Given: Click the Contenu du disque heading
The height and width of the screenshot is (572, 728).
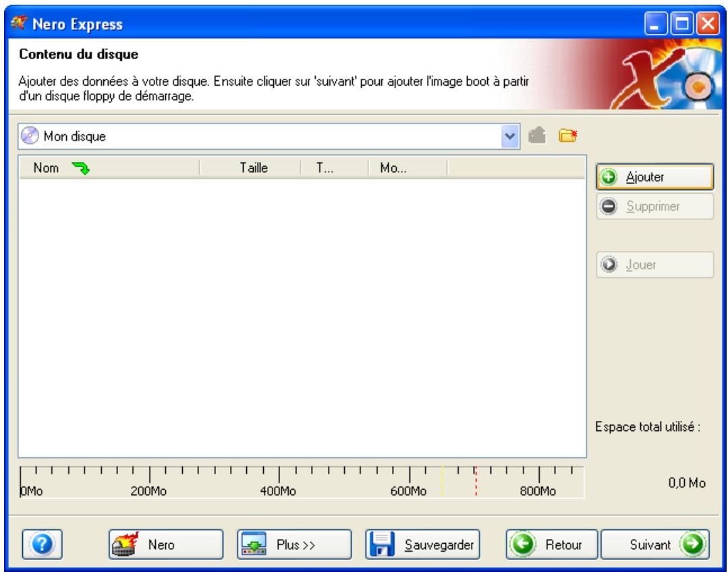Looking at the screenshot, I should tap(78, 55).
